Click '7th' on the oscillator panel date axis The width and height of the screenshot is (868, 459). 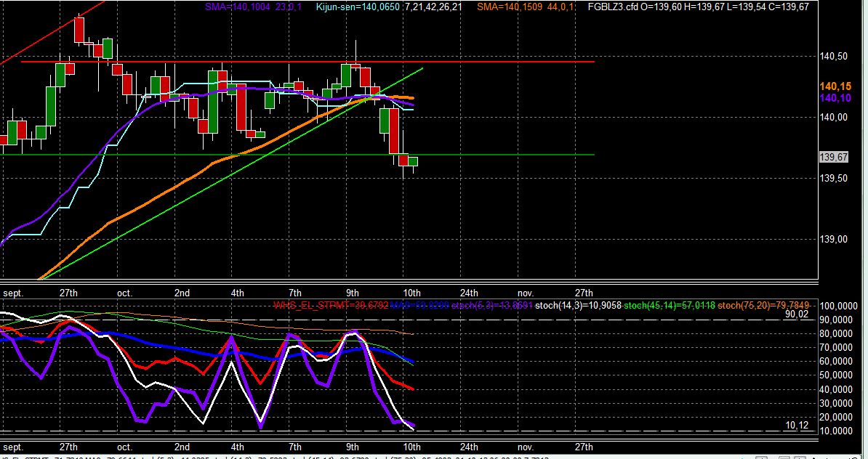(x=295, y=447)
